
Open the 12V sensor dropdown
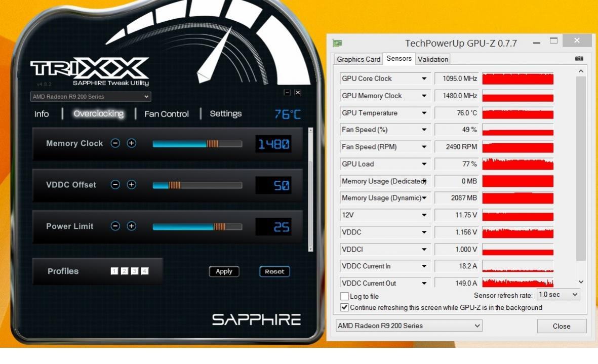[424, 215]
